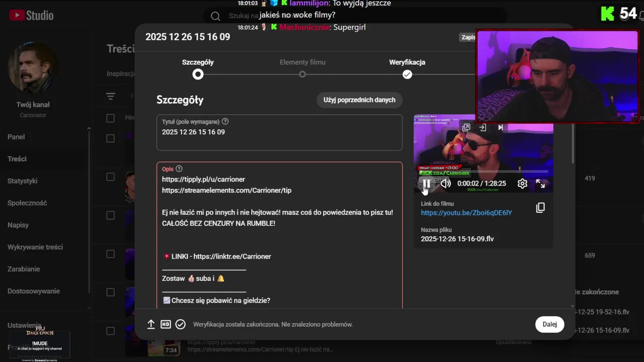644x362 pixels.
Task: Open Treści in the sidebar
Action: (x=17, y=159)
